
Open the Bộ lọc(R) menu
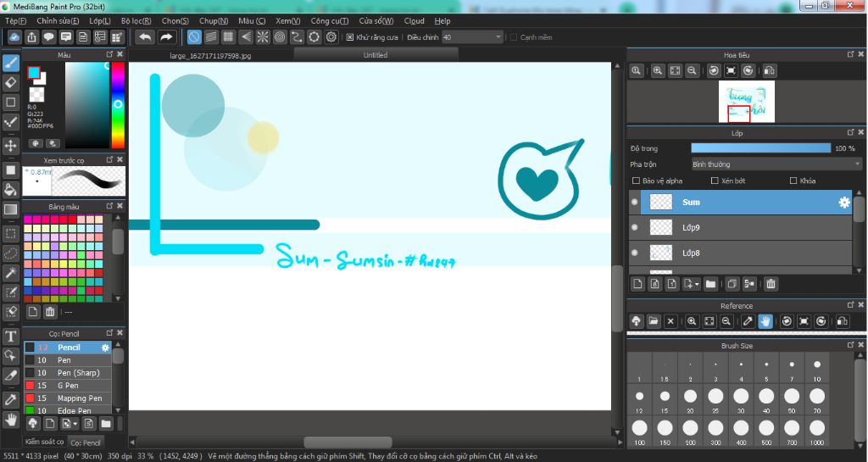136,21
